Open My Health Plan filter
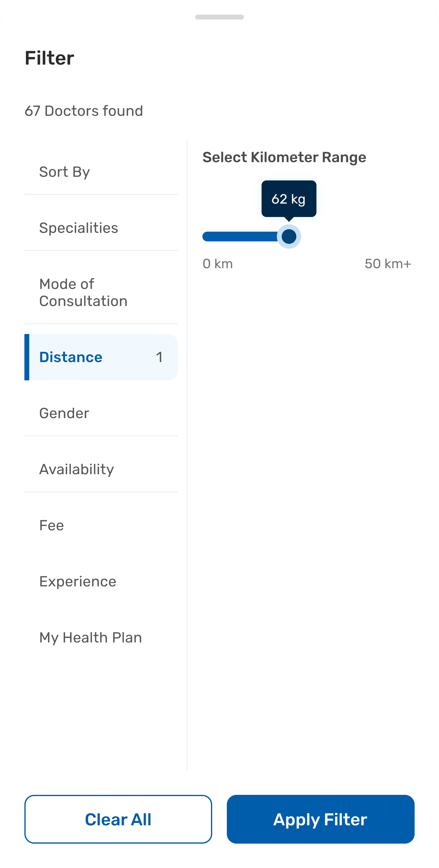 coord(101,638)
